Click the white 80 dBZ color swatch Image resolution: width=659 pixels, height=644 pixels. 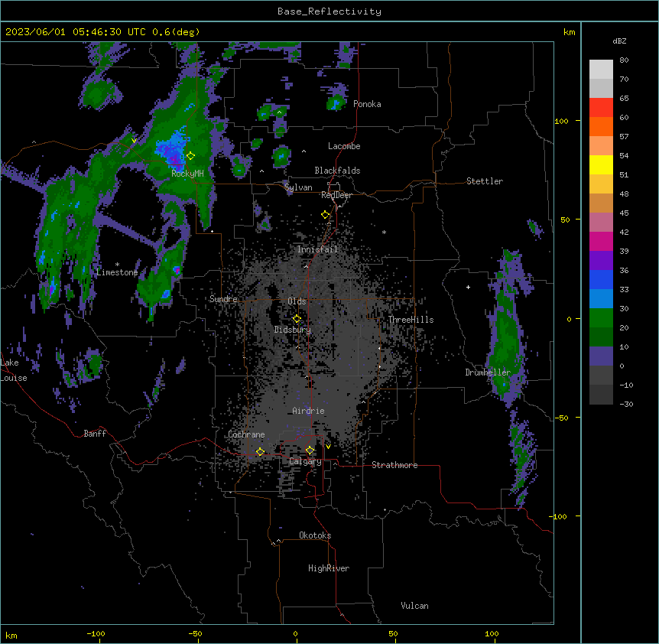tap(601, 69)
